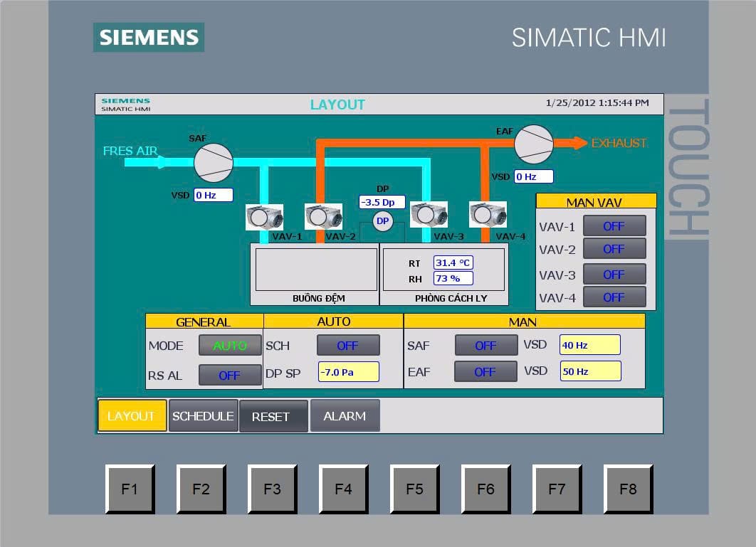This screenshot has width=756, height=547.
Task: Click the SAF supply fan symbol
Action: point(214,163)
